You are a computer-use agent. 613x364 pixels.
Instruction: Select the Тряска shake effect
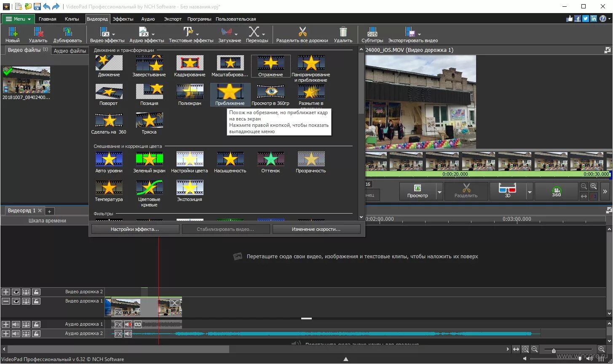149,123
